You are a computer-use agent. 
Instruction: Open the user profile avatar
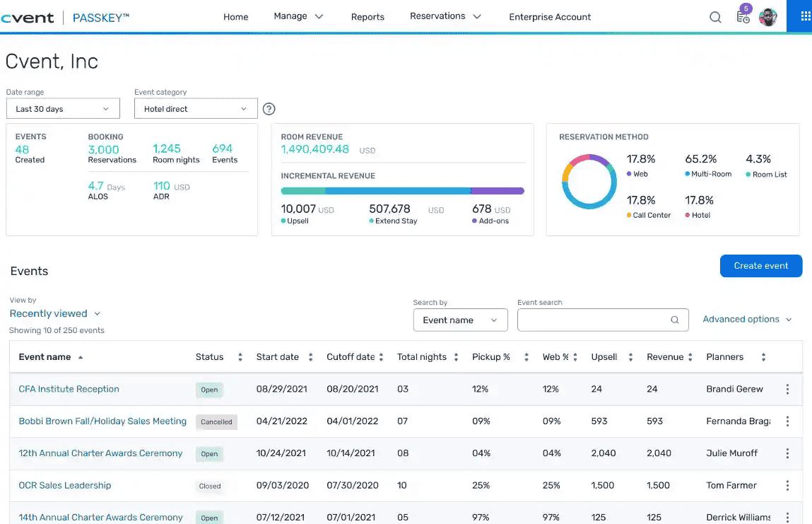768,17
